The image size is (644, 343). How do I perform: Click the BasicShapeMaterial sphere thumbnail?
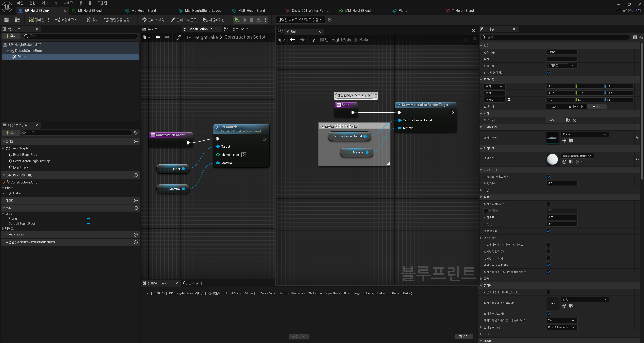point(552,159)
